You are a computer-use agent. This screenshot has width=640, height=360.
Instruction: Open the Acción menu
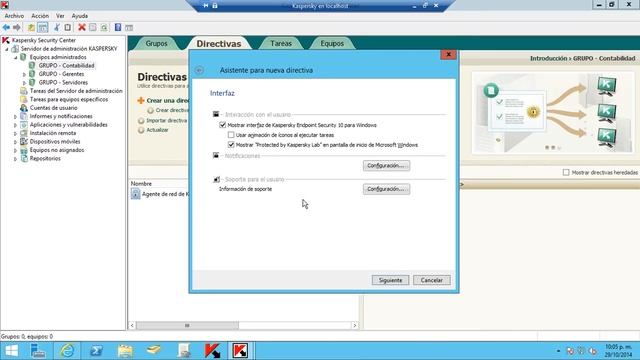click(40, 16)
